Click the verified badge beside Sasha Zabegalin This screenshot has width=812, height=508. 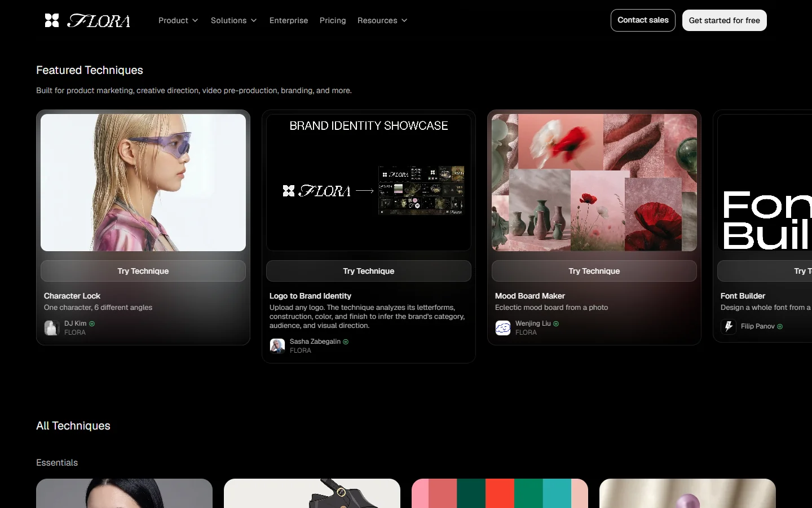(346, 342)
